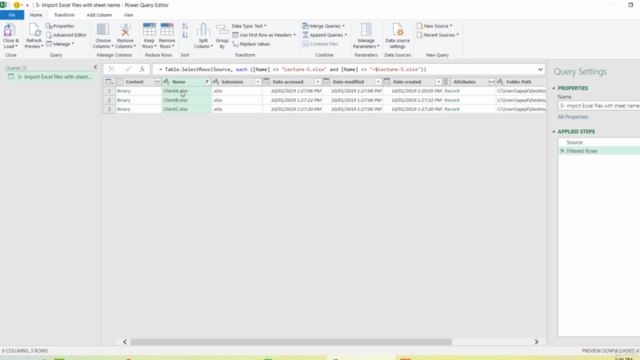Open the All Properties link
The height and width of the screenshot is (360, 640).
click(x=573, y=117)
